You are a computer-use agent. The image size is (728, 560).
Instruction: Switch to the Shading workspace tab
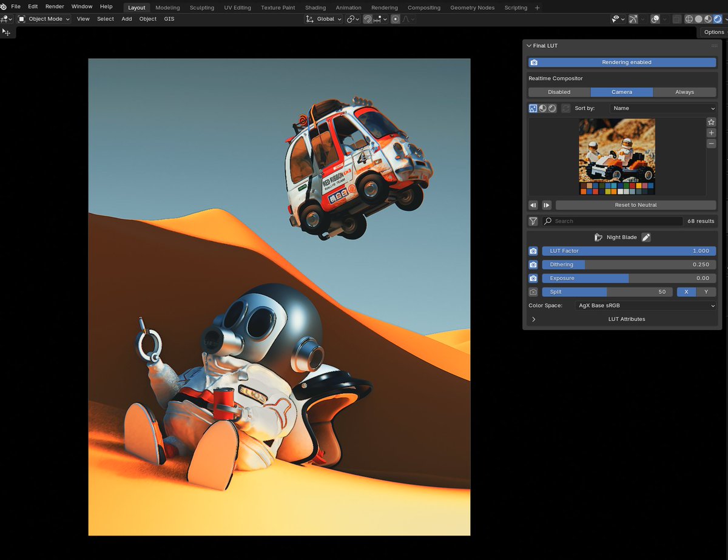click(x=315, y=7)
